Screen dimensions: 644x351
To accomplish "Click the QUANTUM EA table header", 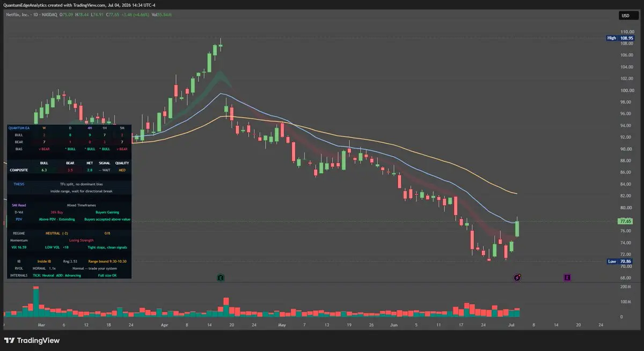I will click(x=19, y=128).
